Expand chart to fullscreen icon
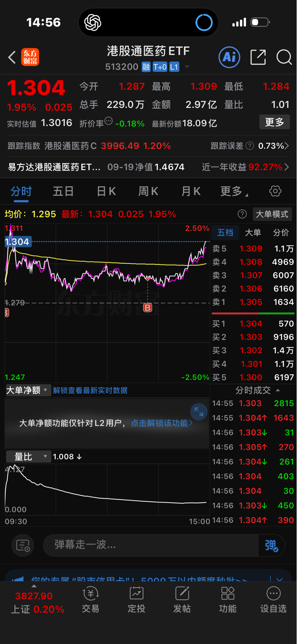Viewport: 297px width, 644px height. 199,412
